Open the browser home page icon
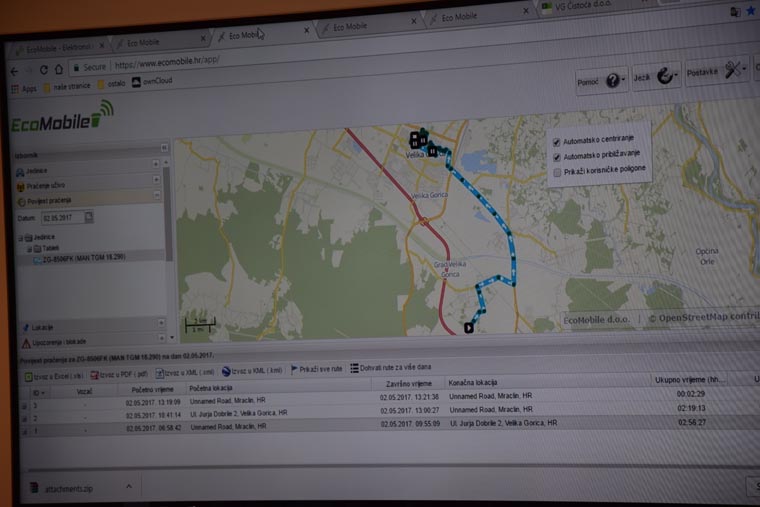This screenshot has height=507, width=760. (x=59, y=69)
